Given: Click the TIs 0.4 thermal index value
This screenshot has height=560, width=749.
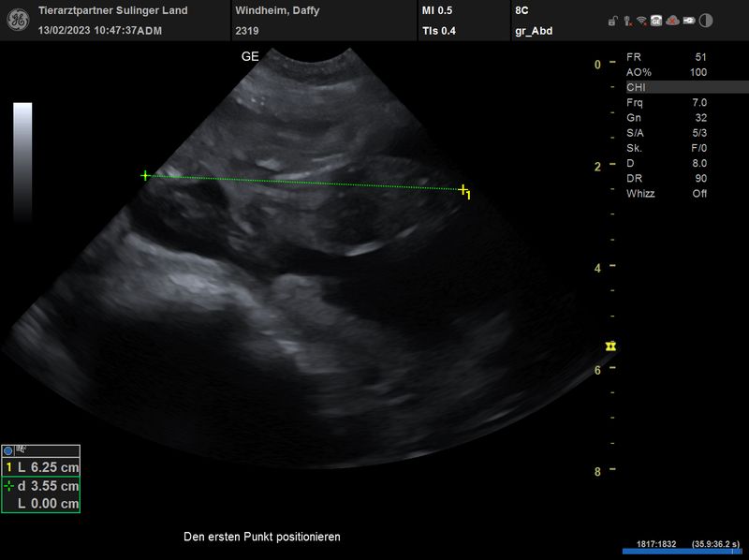Looking at the screenshot, I should pyautogui.click(x=439, y=31).
